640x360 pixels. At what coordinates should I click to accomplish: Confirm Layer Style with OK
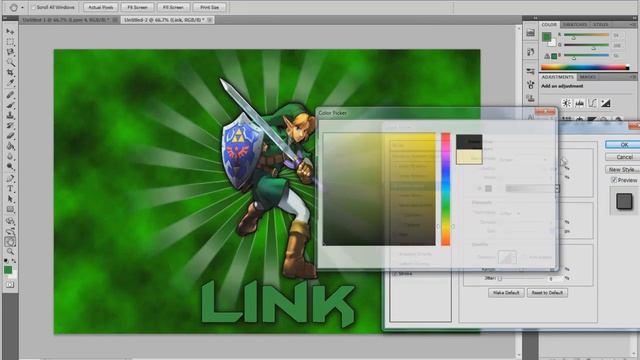point(623,145)
